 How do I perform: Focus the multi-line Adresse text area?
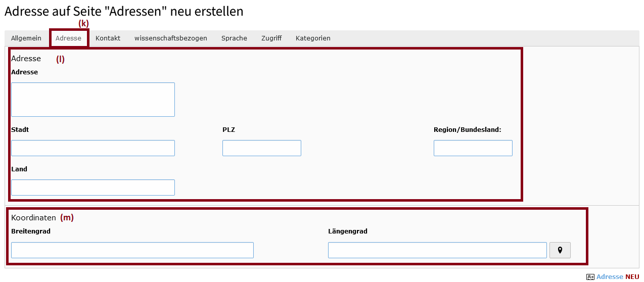click(x=93, y=100)
